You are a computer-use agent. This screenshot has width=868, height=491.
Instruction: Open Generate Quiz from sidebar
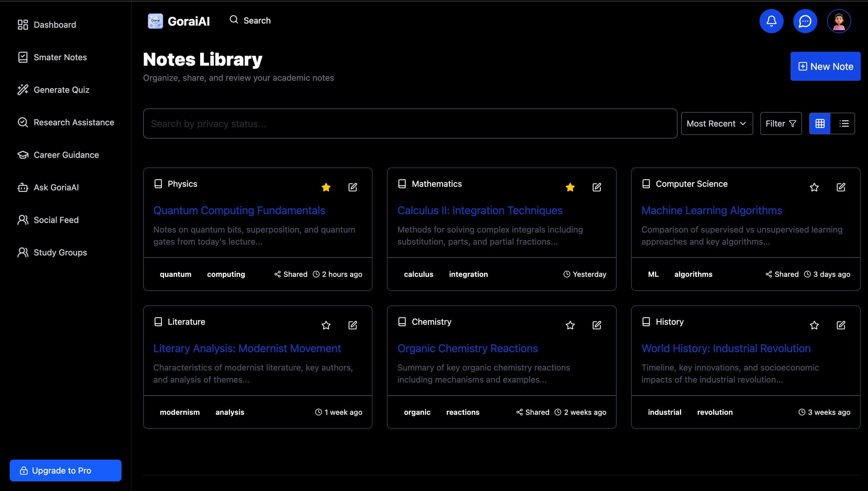tap(61, 90)
